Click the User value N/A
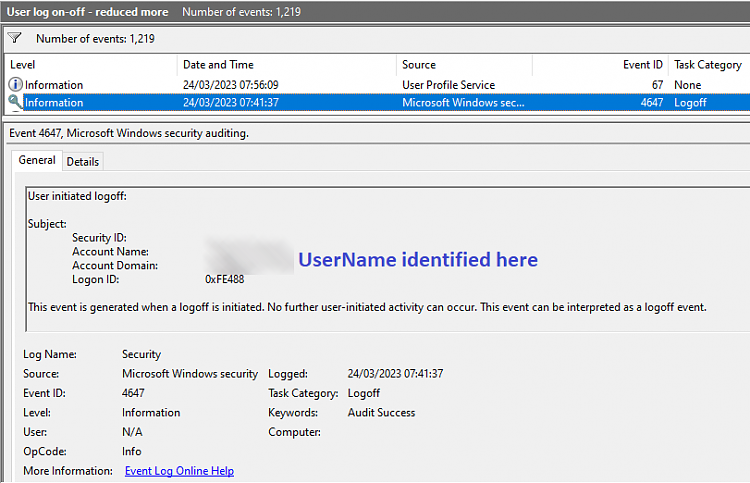The width and height of the screenshot is (750, 483). tap(132, 432)
